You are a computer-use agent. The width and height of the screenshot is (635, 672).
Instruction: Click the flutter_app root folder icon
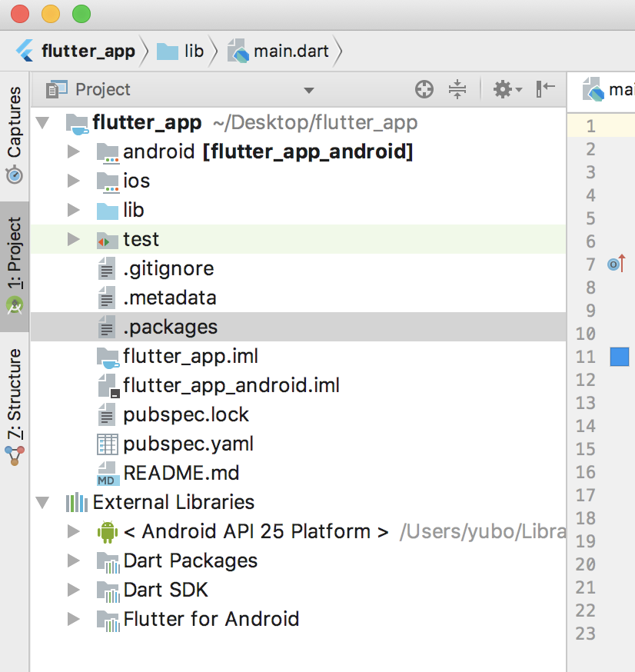click(x=77, y=125)
